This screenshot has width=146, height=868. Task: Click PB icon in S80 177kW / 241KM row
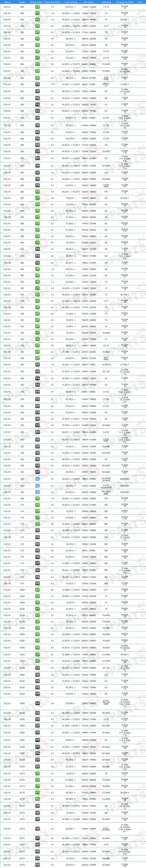click(x=37, y=204)
